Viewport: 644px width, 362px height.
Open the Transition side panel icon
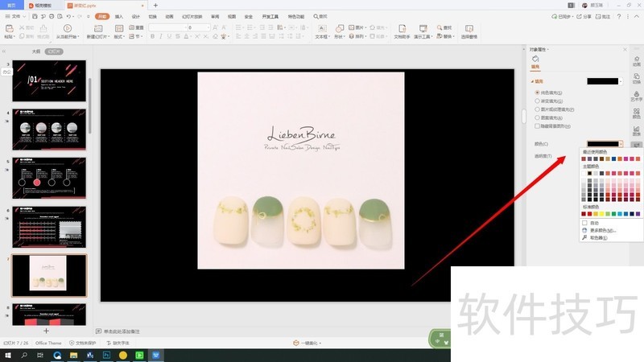636,78
